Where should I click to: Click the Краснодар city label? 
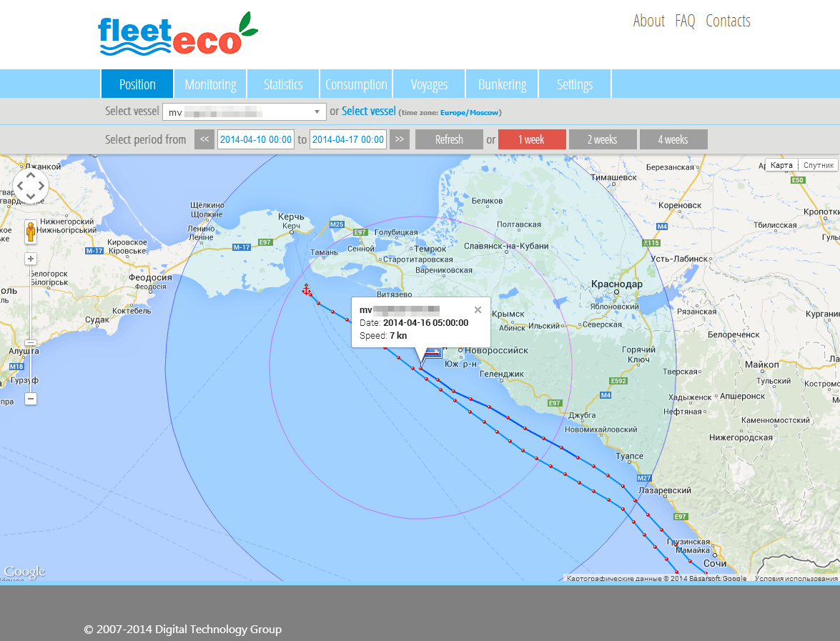[x=617, y=284]
